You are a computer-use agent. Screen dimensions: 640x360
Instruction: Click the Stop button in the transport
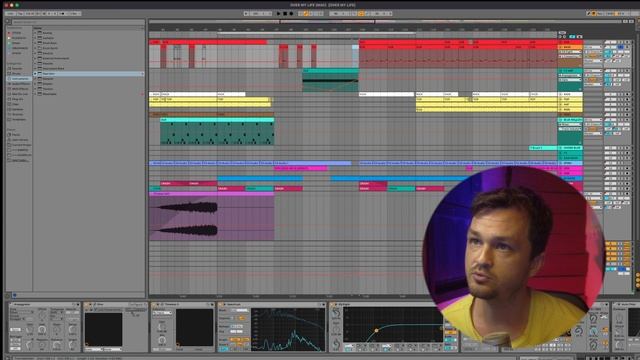[x=285, y=13]
